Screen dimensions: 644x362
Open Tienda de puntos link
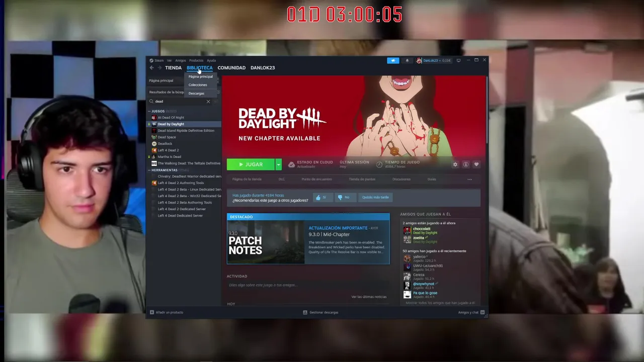[362, 179]
